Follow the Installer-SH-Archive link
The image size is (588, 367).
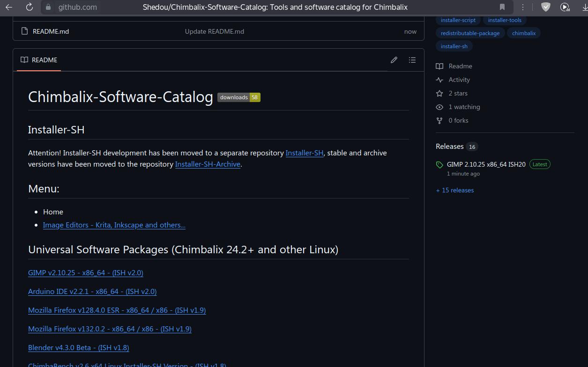point(208,164)
